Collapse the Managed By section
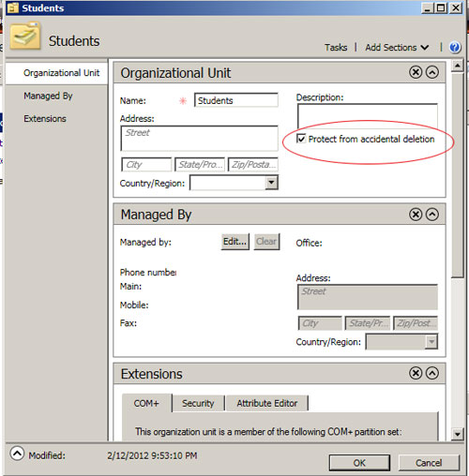The height and width of the screenshot is (476, 469). coord(432,215)
